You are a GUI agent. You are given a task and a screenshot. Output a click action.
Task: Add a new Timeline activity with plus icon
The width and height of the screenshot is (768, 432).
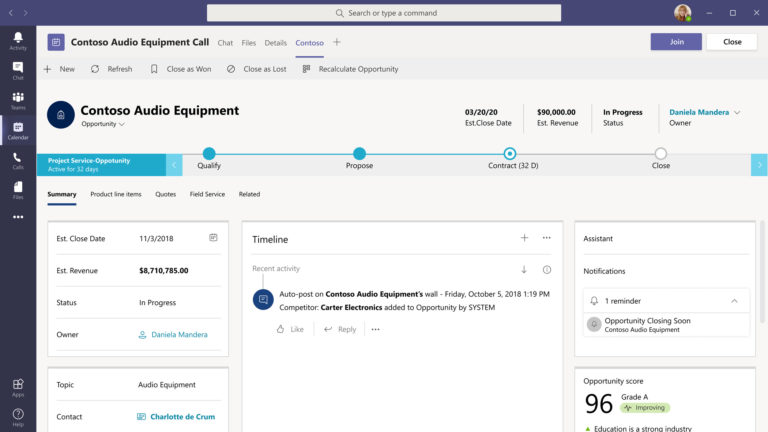524,238
